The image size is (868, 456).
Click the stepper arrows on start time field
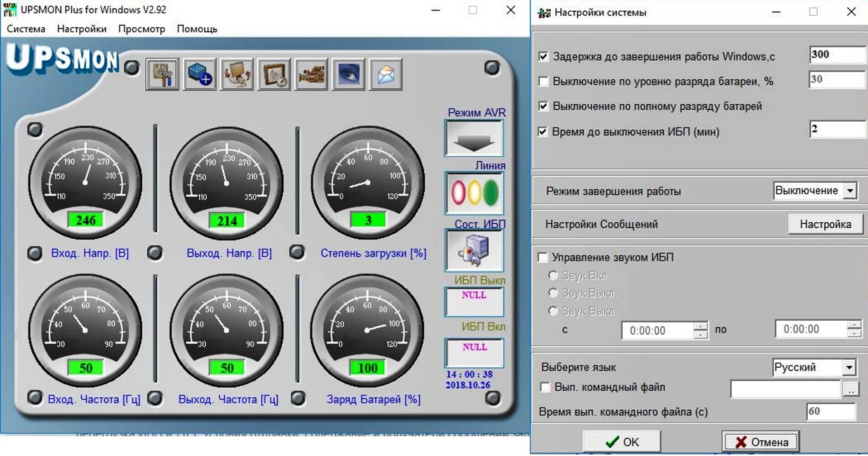pos(700,330)
